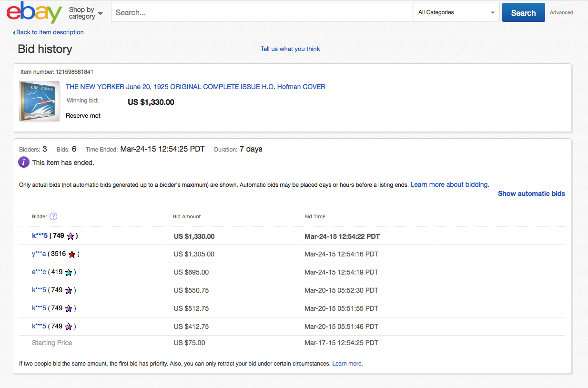Open the eBay logo home link
This screenshot has width=588, height=388.
(34, 12)
